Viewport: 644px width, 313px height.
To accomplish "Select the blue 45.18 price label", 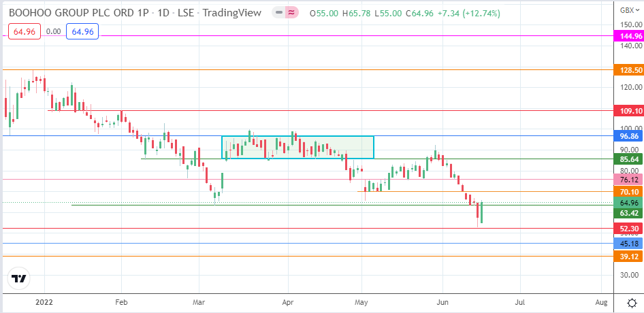I will (x=628, y=243).
